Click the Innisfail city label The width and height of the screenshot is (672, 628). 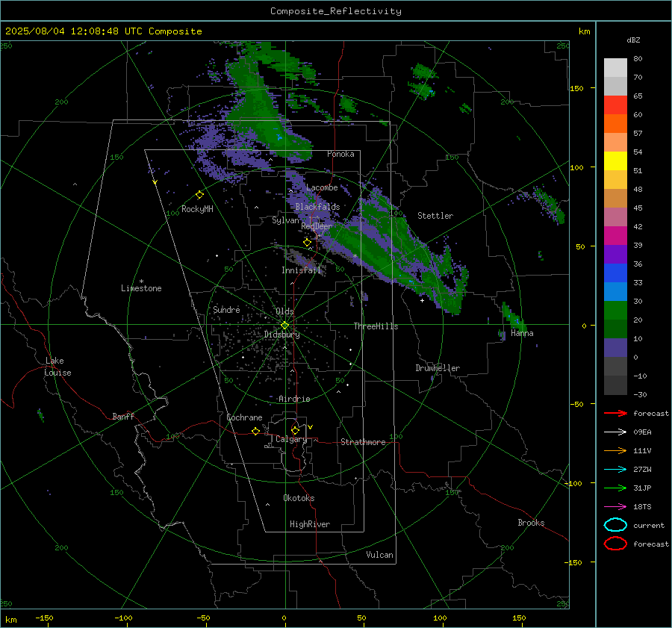pyautogui.click(x=302, y=270)
